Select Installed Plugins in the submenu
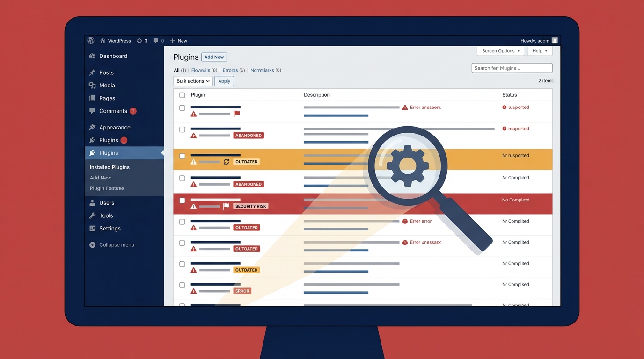The height and width of the screenshot is (359, 644). coord(110,167)
